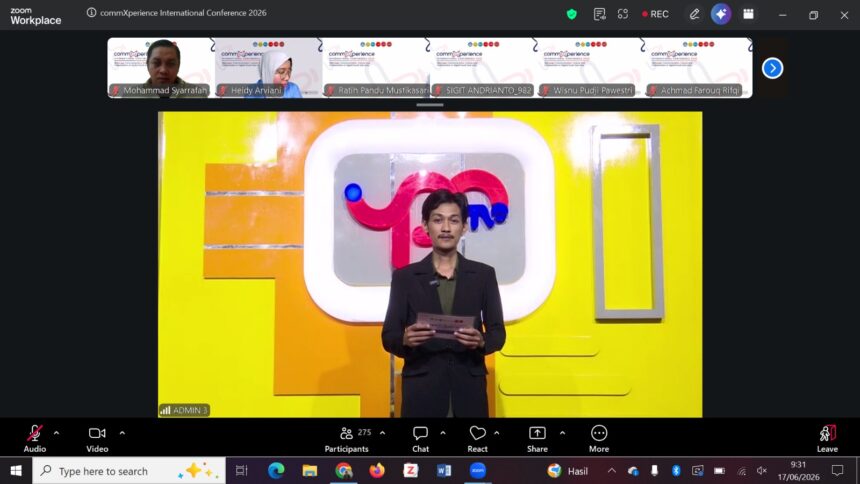This screenshot has width=860, height=484.
Task: Open the annotate pencil icon
Action: [694, 14]
